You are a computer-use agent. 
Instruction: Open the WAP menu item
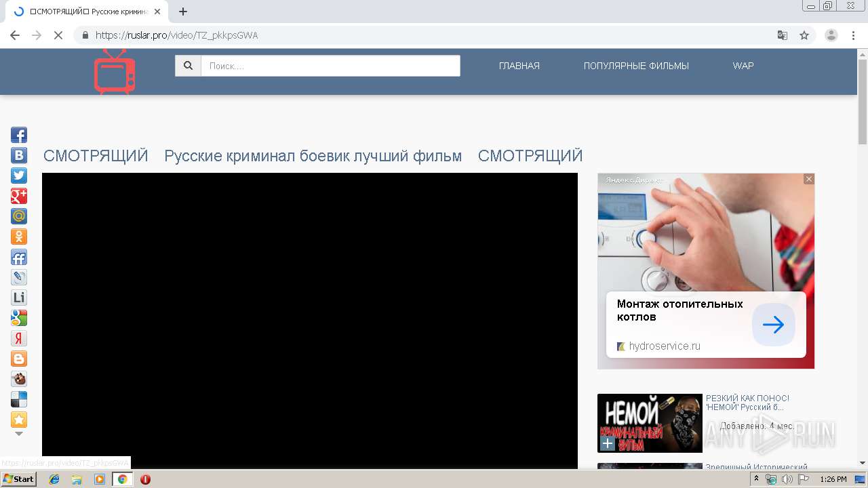tap(743, 66)
